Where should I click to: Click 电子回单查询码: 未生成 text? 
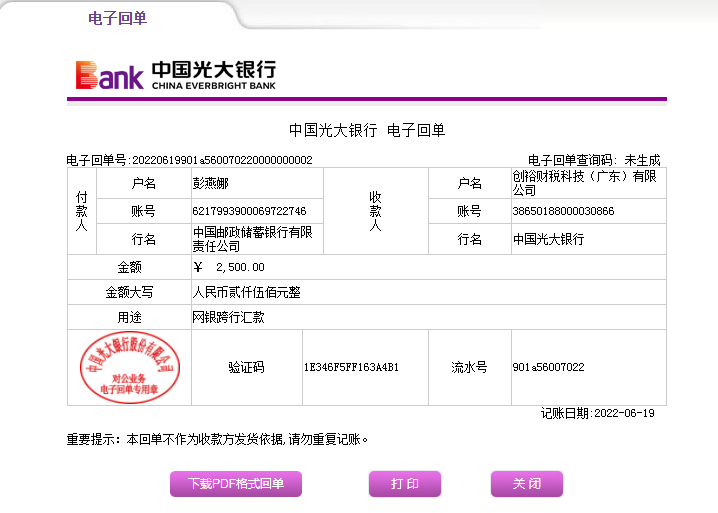(x=594, y=160)
